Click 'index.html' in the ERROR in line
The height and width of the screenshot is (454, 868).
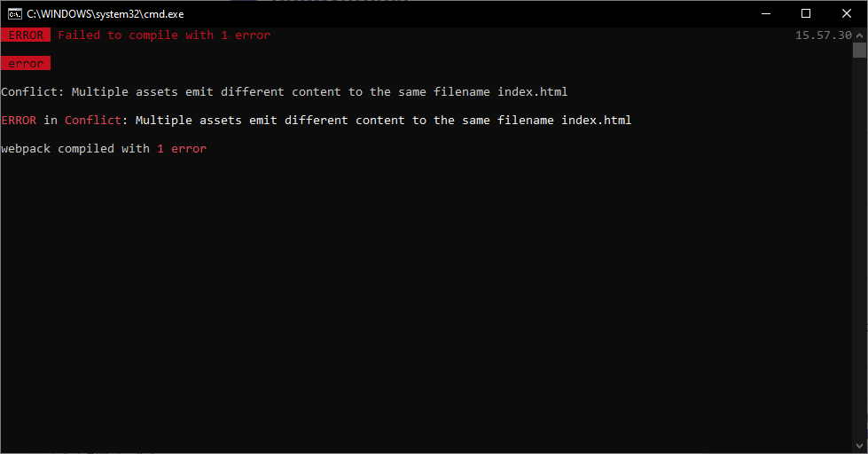pyautogui.click(x=596, y=120)
